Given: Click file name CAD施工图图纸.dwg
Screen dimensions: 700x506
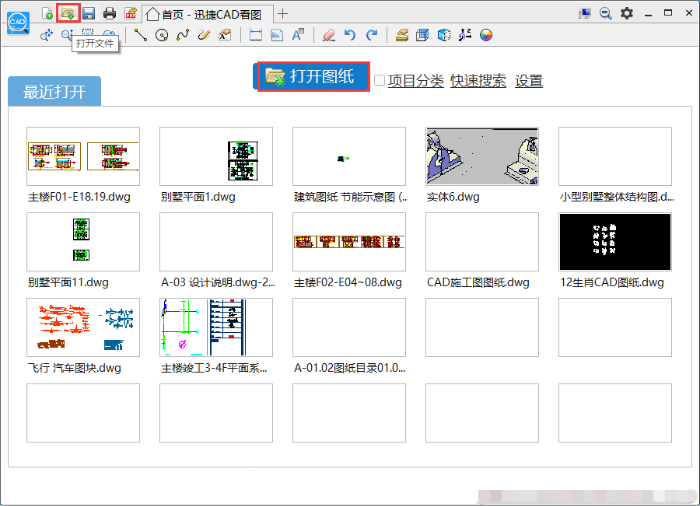Looking at the screenshot, I should (x=478, y=282).
